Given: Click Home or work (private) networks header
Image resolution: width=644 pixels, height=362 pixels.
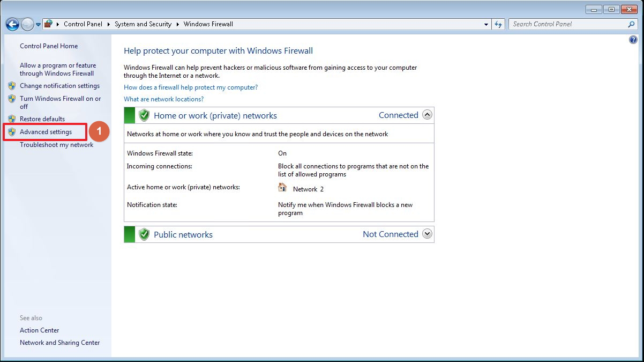Looking at the screenshot, I should click(215, 115).
